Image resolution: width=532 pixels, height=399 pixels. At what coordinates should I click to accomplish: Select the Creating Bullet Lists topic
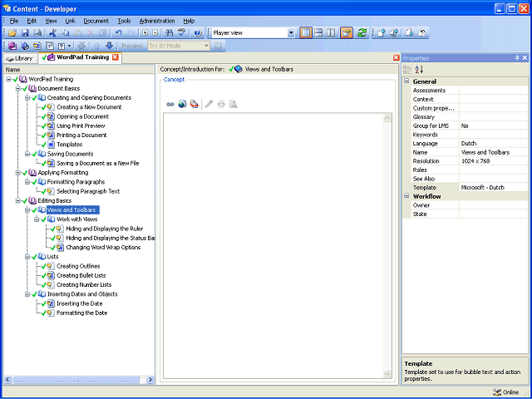[x=81, y=275]
